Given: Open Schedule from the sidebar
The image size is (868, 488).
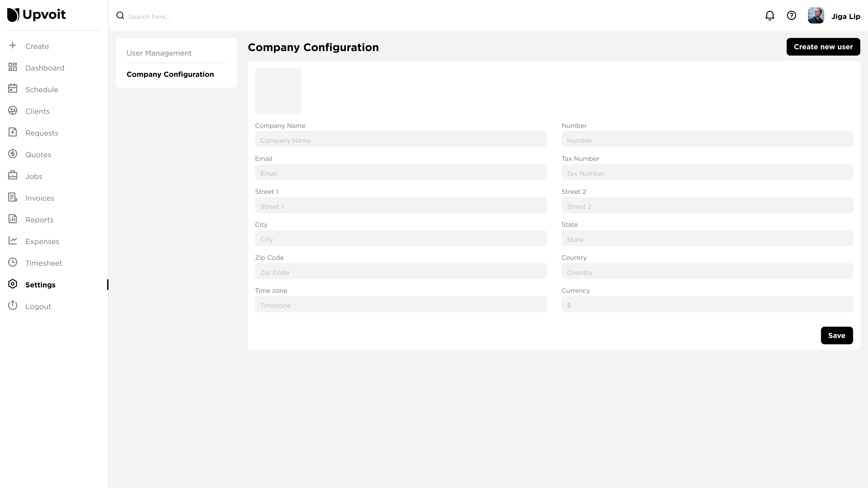Looking at the screenshot, I should (42, 90).
